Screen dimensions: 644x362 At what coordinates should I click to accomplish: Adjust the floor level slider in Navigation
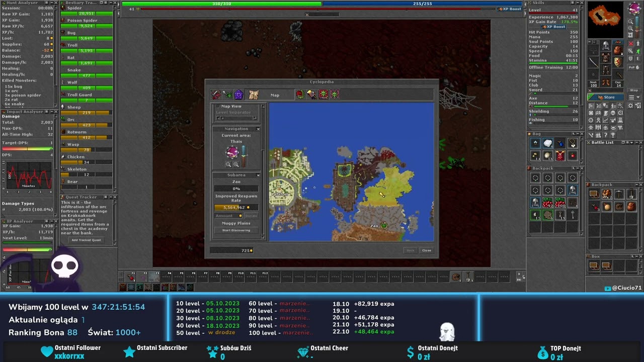244,156
